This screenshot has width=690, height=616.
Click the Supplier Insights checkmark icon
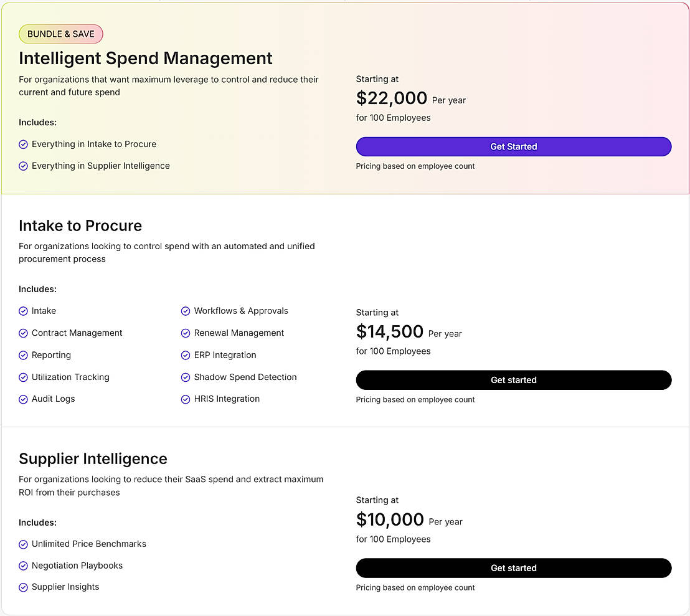[24, 587]
